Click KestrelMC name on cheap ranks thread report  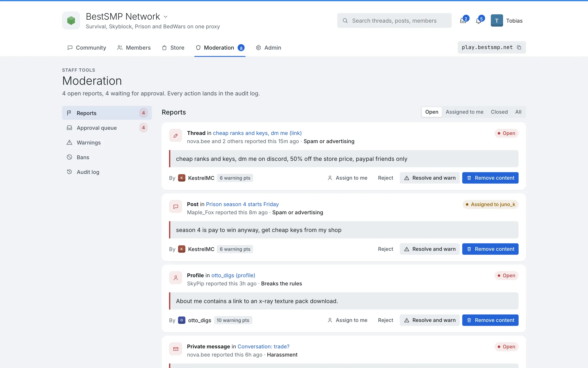coord(201,178)
